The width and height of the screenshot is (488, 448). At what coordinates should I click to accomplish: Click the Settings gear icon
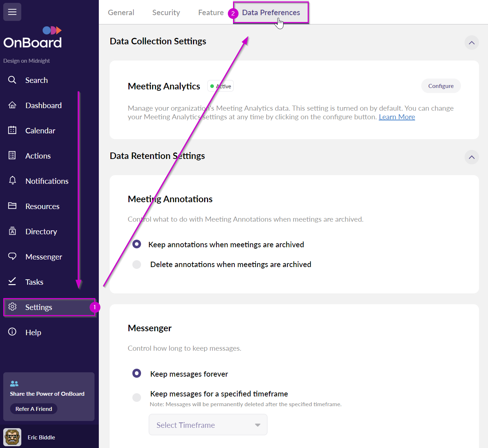tap(12, 307)
